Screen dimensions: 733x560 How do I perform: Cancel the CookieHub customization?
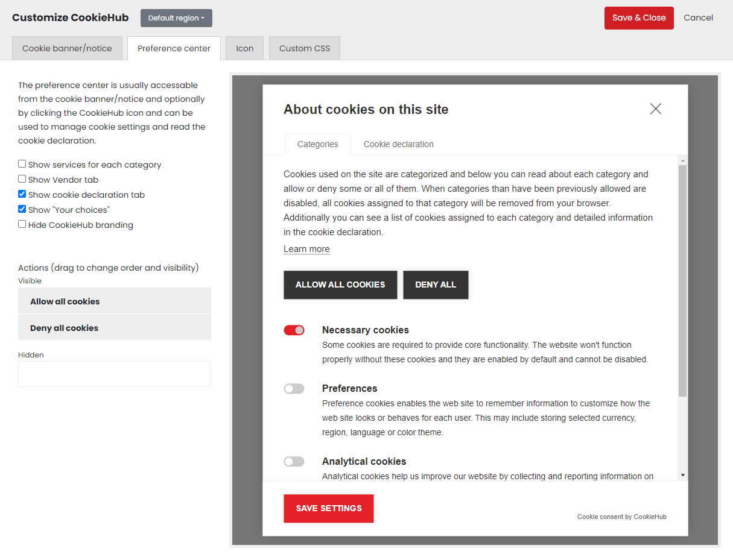(x=698, y=17)
